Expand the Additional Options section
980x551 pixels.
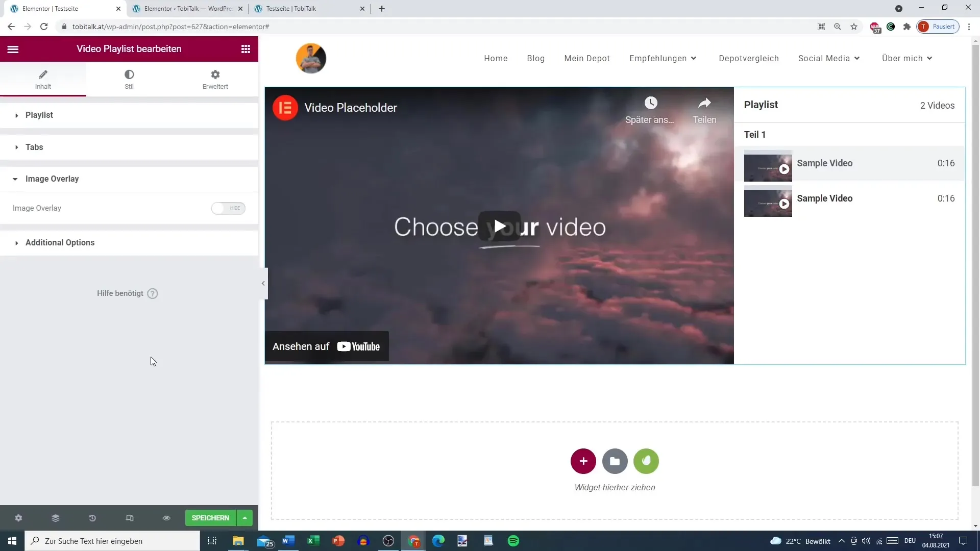(x=60, y=242)
